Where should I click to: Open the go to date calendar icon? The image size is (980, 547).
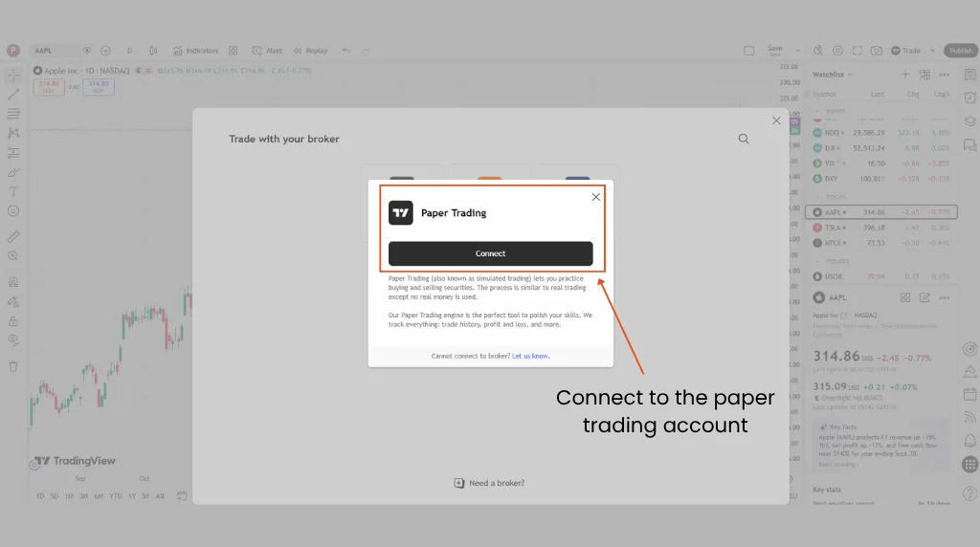point(182,495)
